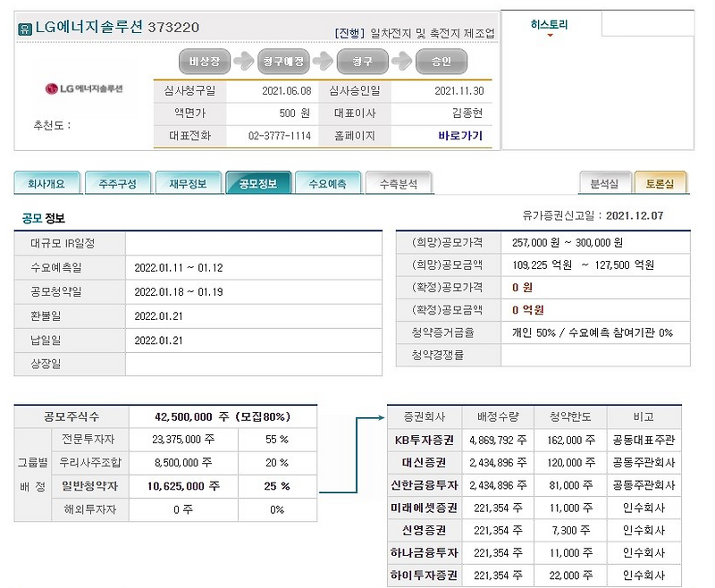The image size is (715, 588).
Task: Click the 하이투자증권 row name
Action: (x=424, y=575)
